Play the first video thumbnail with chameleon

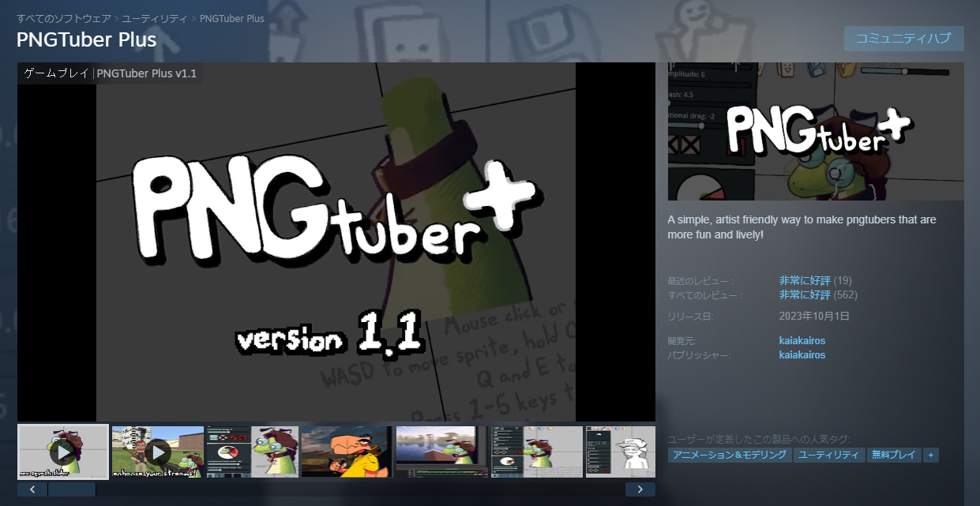pos(63,452)
